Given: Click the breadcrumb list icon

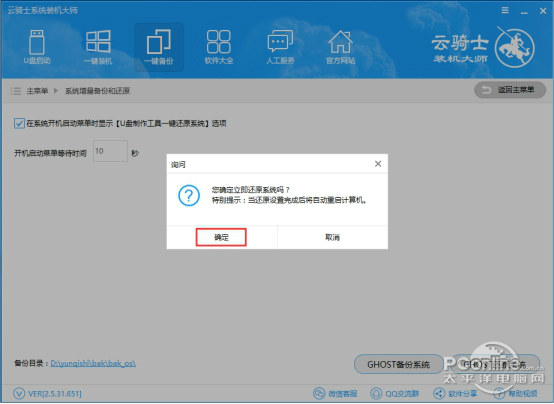Looking at the screenshot, I should pyautogui.click(x=16, y=91).
